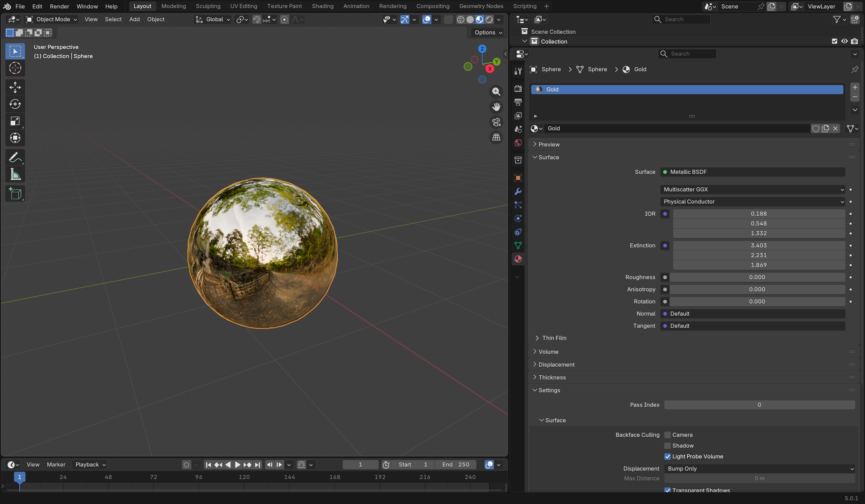Open the World properties tab
865x504 pixels.
click(x=518, y=143)
